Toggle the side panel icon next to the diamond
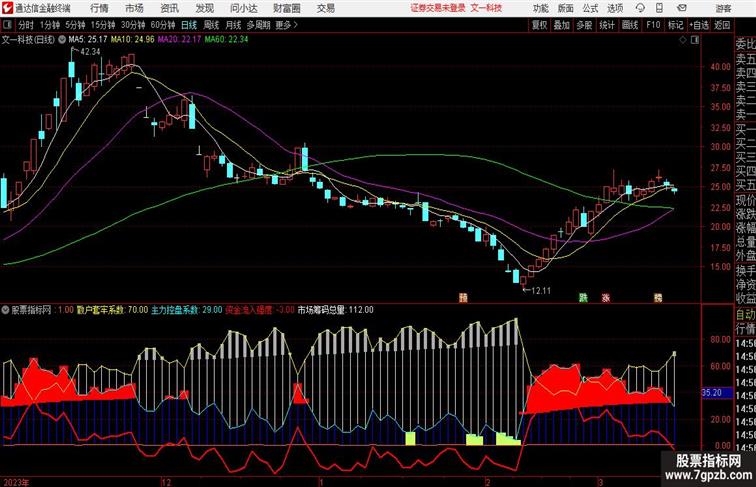 click(695, 40)
